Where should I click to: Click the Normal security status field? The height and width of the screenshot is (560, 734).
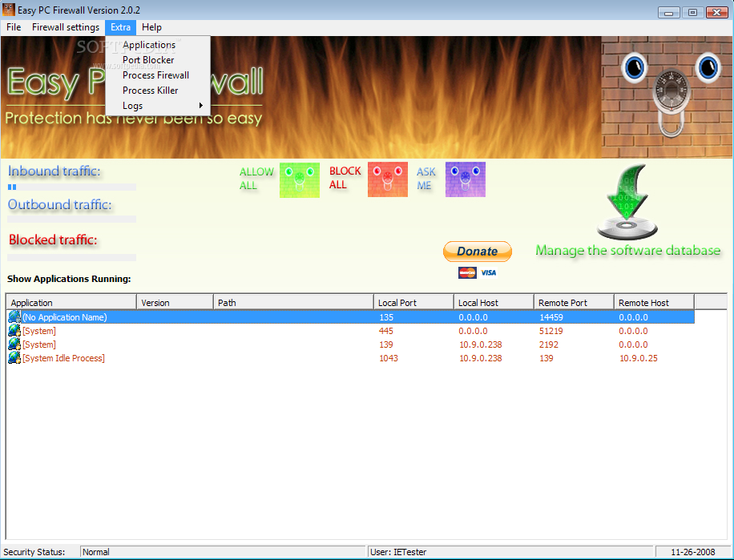click(x=223, y=552)
